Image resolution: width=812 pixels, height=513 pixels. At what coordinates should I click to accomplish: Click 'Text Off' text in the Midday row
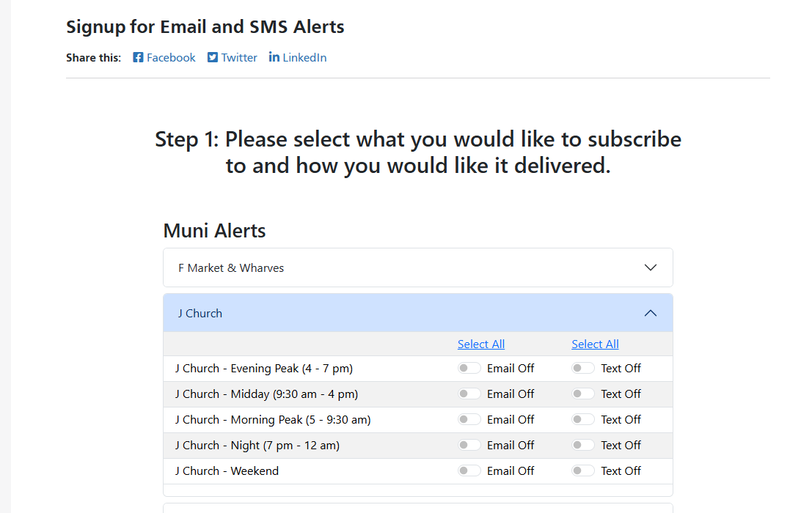pos(621,394)
